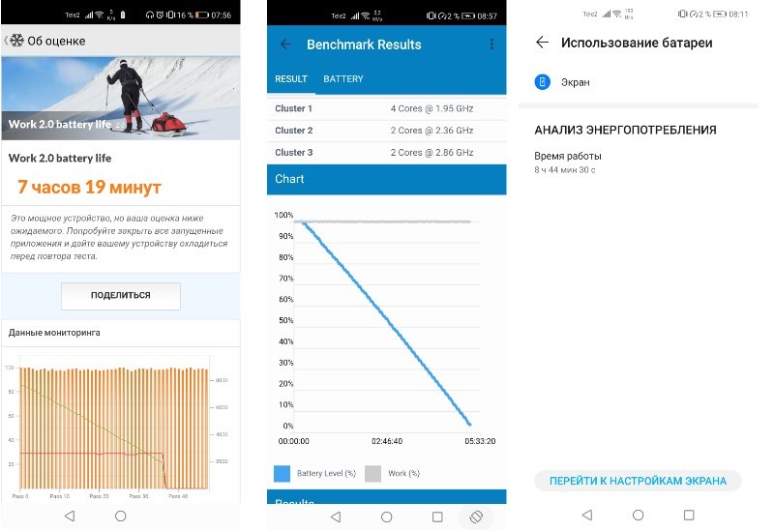The image size is (774, 532).
Task: Tap the screen rotation icon in navigation bar
Action: click(476, 517)
